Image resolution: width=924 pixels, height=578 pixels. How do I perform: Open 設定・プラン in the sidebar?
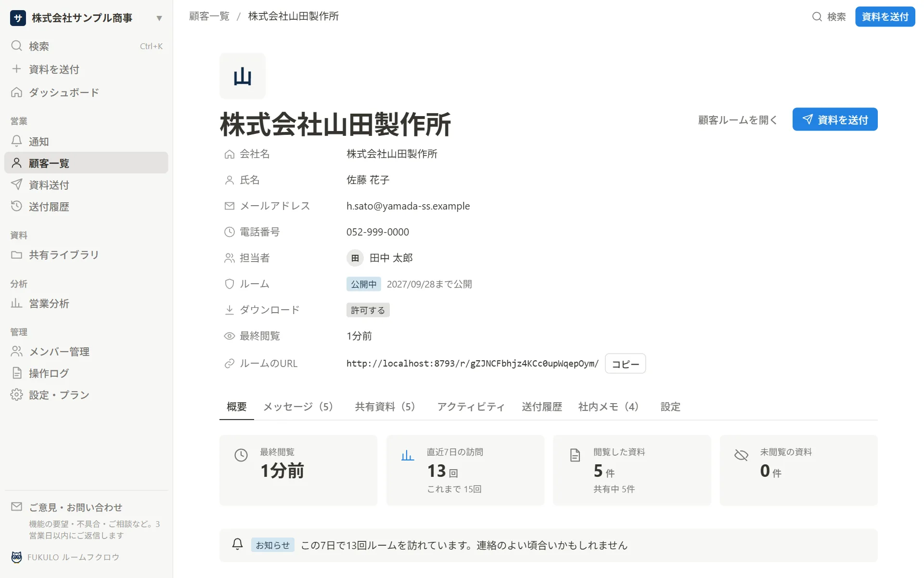86,395
